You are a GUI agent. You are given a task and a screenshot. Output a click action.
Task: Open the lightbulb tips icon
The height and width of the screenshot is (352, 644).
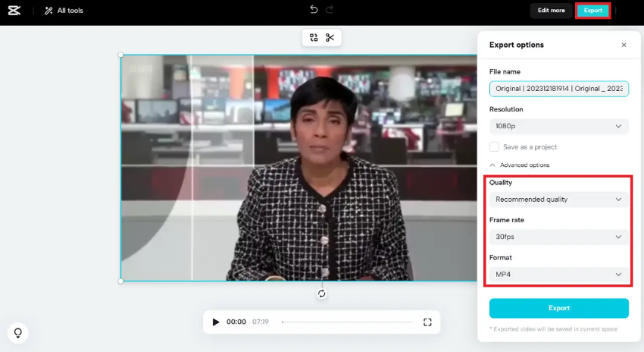(x=17, y=332)
